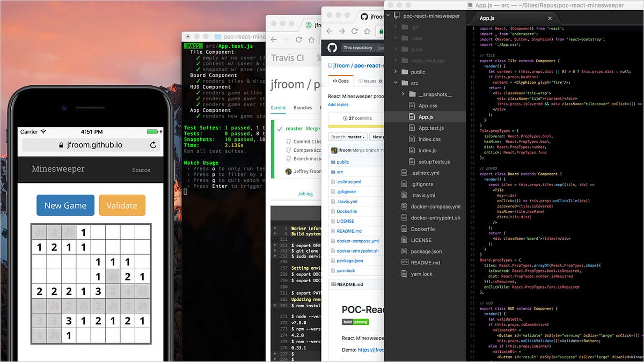This screenshot has width=644, height=362.
Task: Start a New Game in Minesweeper
Action: (x=65, y=205)
